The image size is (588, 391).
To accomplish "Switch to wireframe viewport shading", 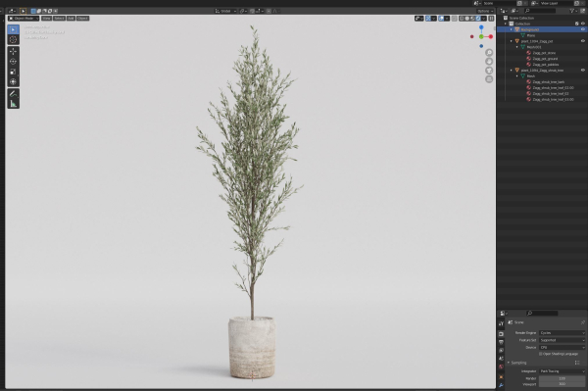I will point(462,19).
